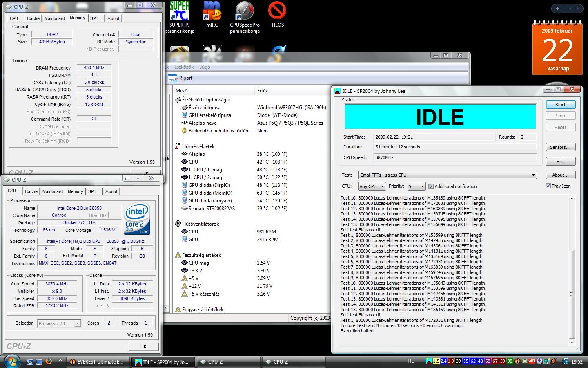Viewport: 588px width, 368px height.
Task: Click the Exit button in SP2004
Action: (560, 162)
